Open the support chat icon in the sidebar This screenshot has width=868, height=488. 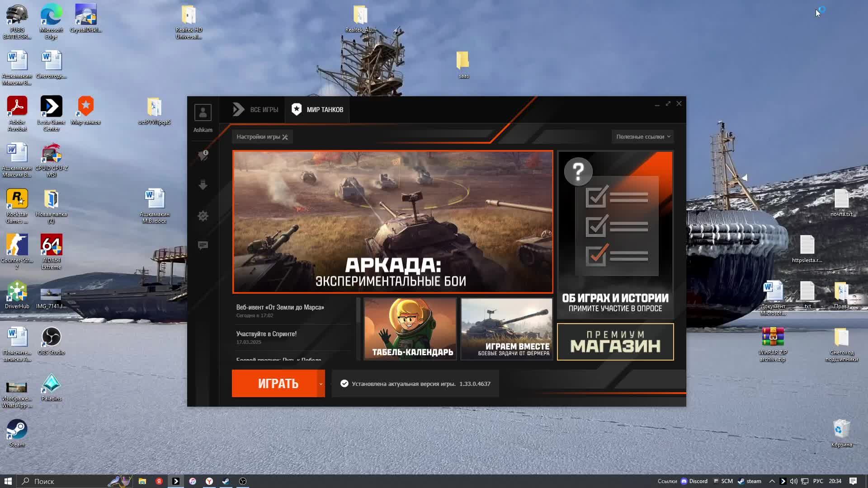point(203,245)
